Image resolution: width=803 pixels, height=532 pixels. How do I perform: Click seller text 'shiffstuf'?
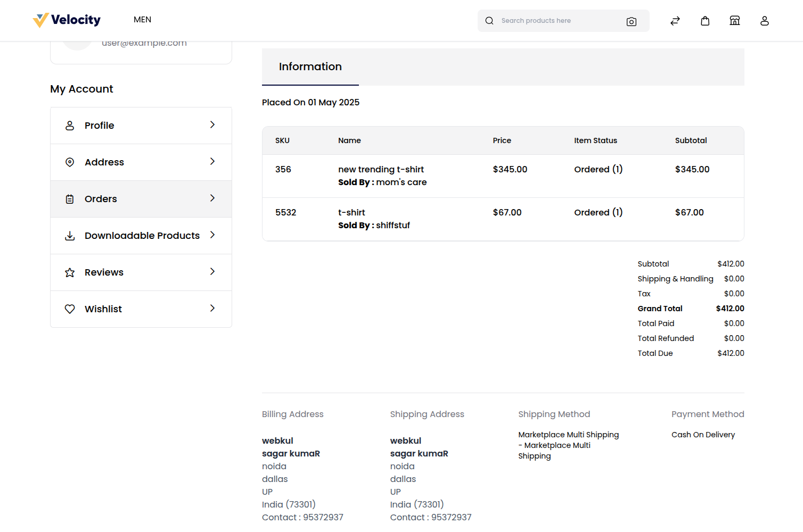tap(393, 225)
